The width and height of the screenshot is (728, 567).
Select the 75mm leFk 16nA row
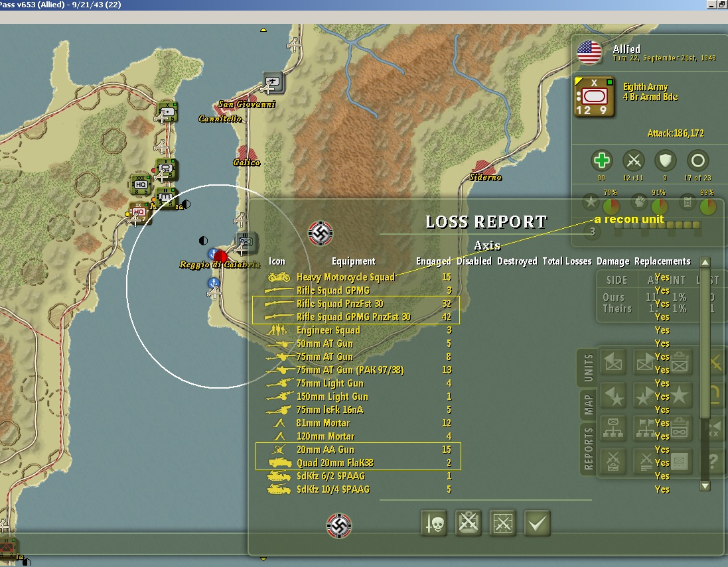pos(469,410)
